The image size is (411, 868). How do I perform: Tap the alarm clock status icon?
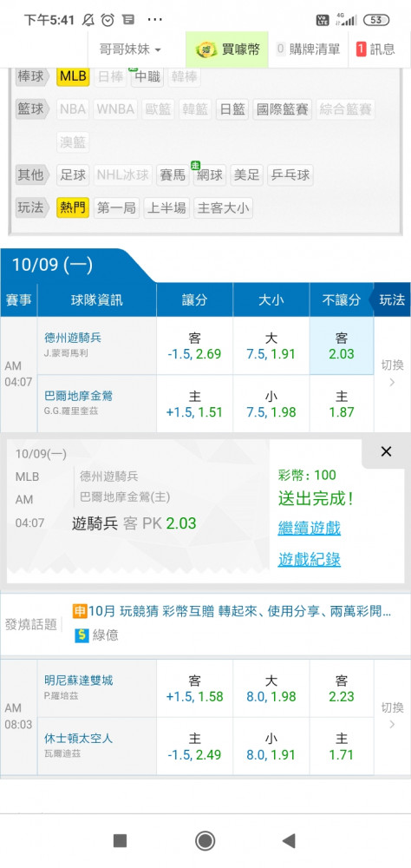108,20
